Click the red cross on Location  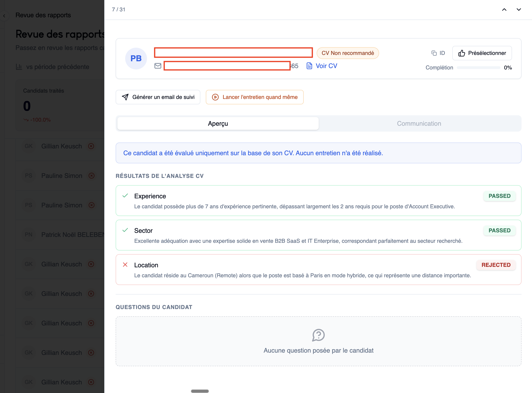click(125, 265)
